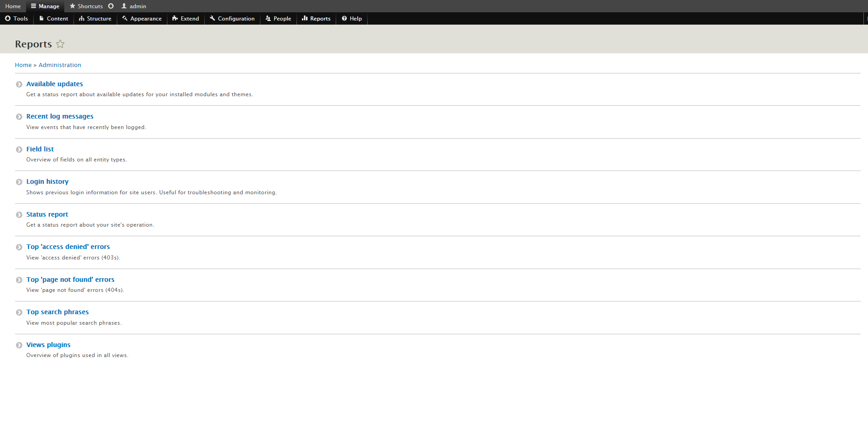Click the Administration breadcrumb link
The height and width of the screenshot is (441, 868).
[60, 65]
